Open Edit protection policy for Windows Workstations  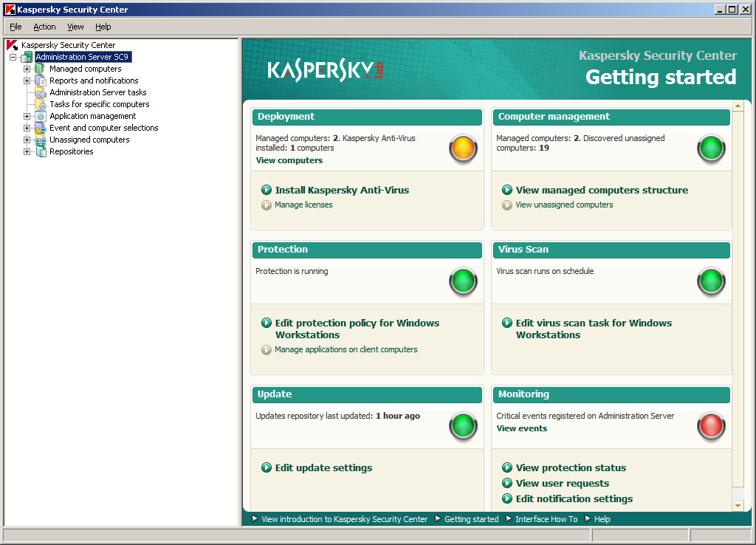coord(357,329)
